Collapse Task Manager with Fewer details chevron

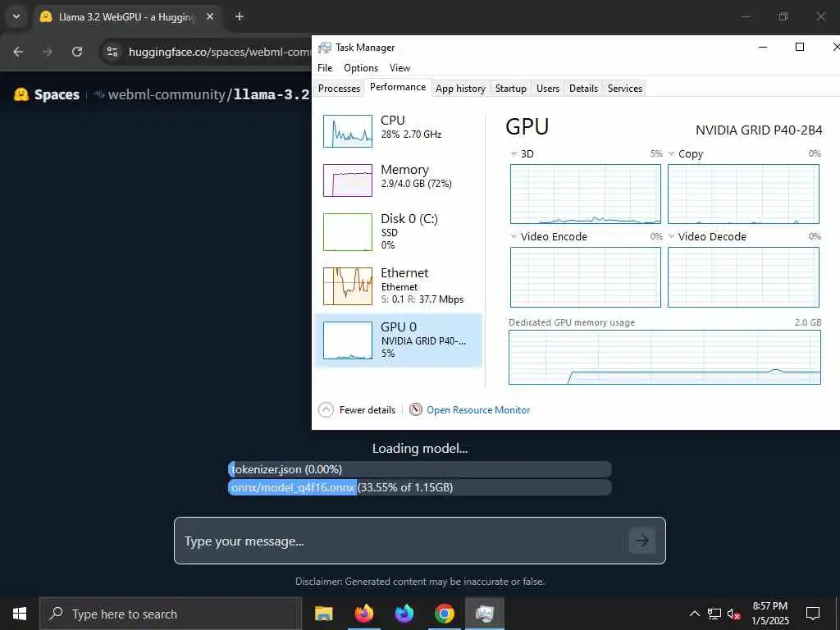[x=326, y=410]
